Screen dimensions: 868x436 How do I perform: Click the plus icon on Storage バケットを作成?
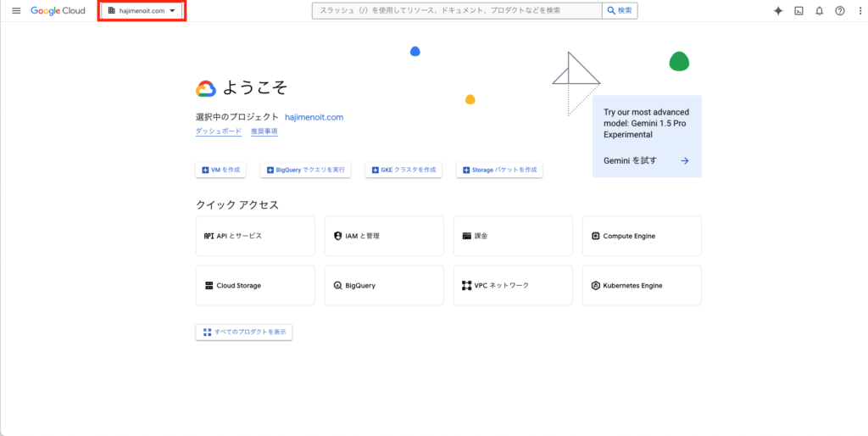466,170
